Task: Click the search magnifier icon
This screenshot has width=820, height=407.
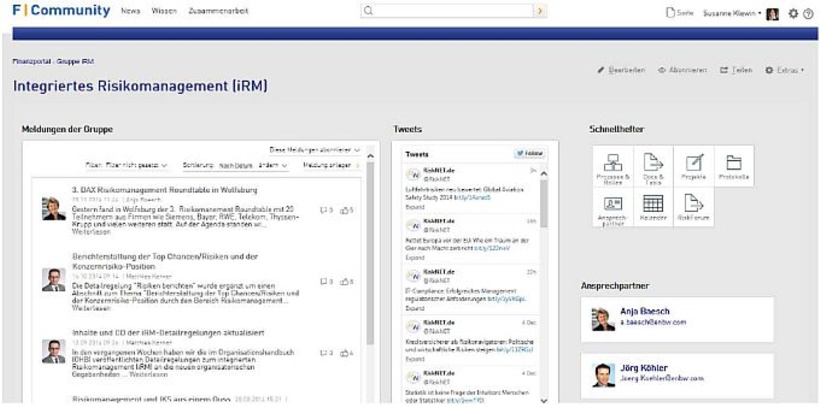Action: click(x=368, y=11)
